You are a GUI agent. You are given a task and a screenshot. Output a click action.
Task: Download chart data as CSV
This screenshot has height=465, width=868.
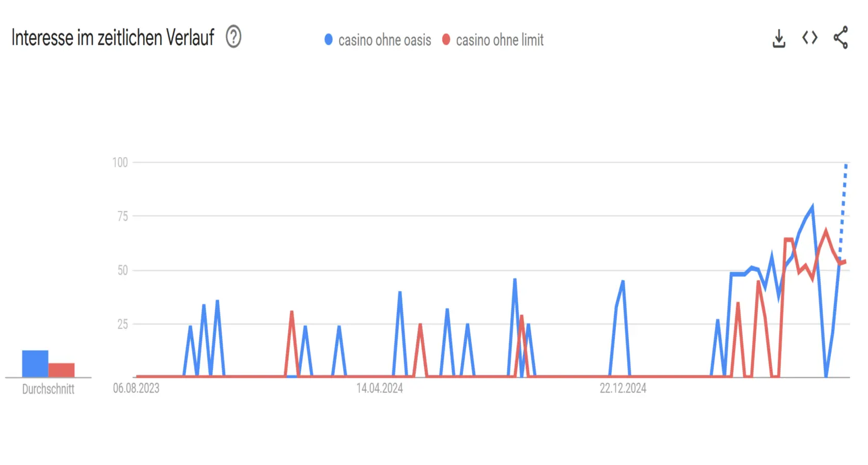[x=779, y=38]
